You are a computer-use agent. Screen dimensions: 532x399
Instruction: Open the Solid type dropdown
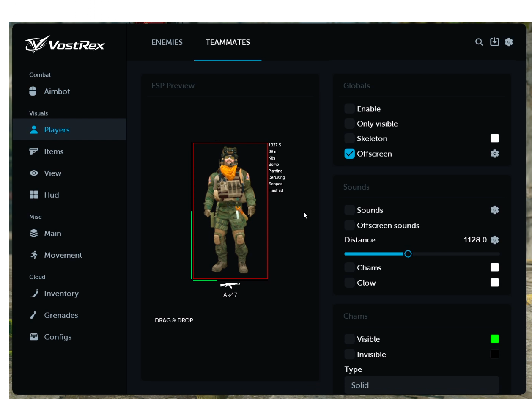422,385
